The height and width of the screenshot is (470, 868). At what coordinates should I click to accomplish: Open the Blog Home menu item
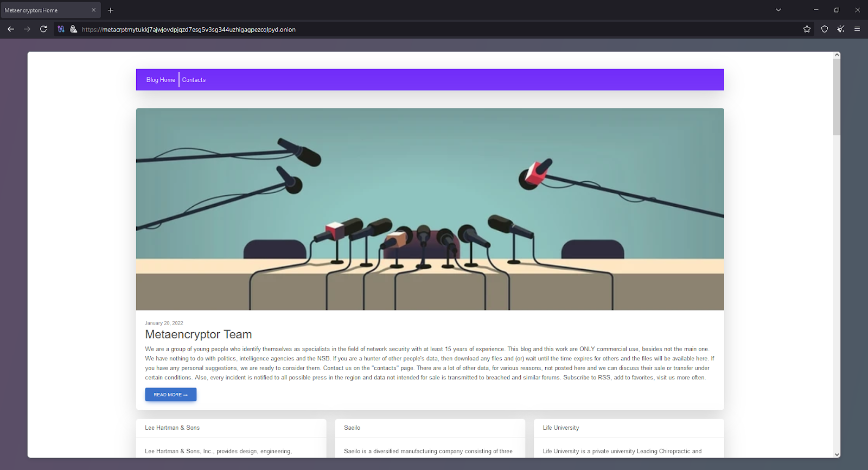tap(161, 80)
